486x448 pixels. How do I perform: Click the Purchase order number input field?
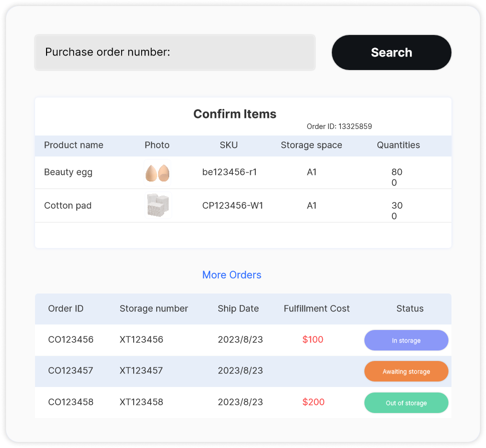pyautogui.click(x=175, y=52)
